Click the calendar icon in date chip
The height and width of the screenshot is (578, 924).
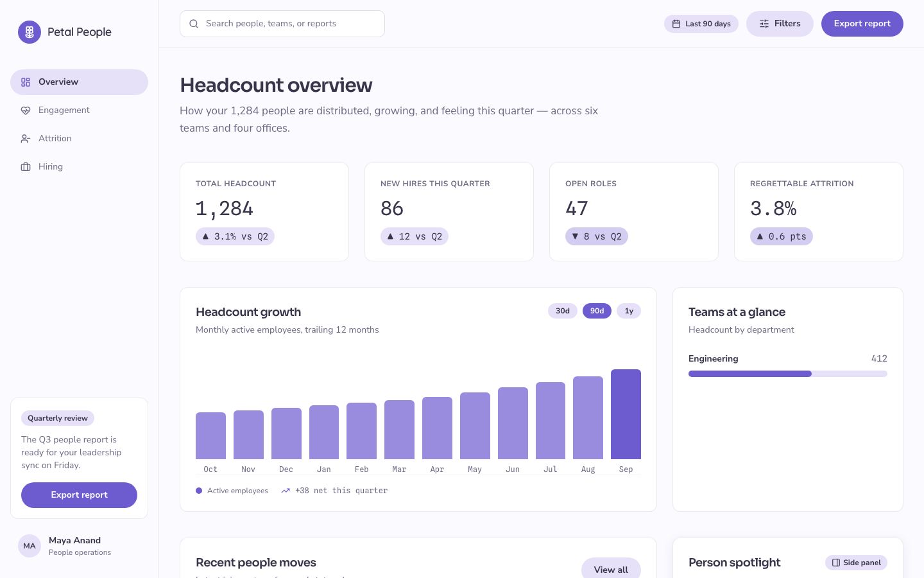coord(676,24)
